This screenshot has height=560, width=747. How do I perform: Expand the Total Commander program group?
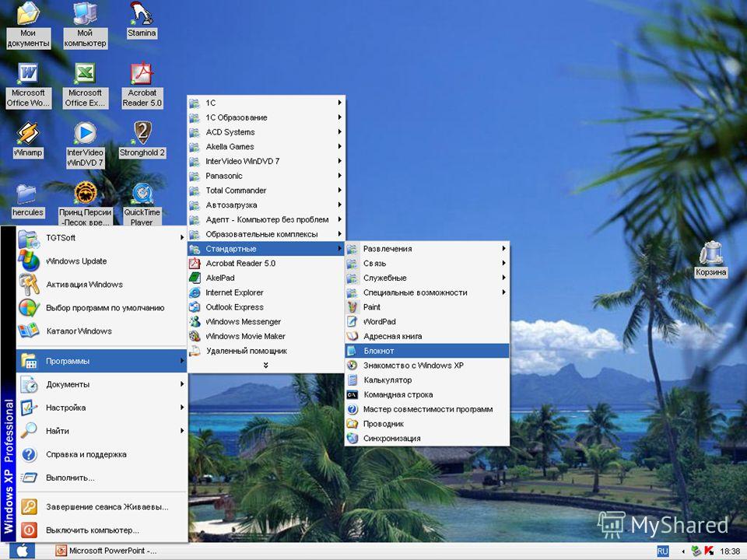[266, 191]
